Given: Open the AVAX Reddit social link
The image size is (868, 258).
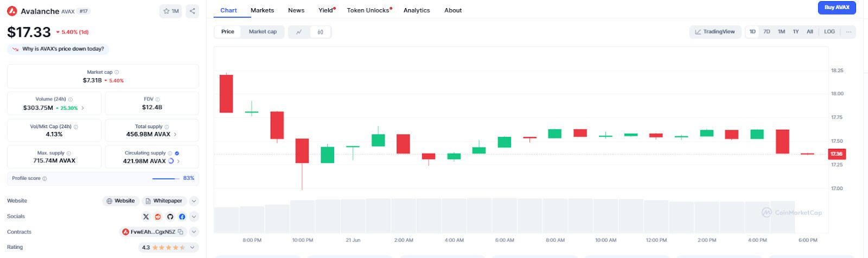Looking at the screenshot, I should pyautogui.click(x=158, y=217).
